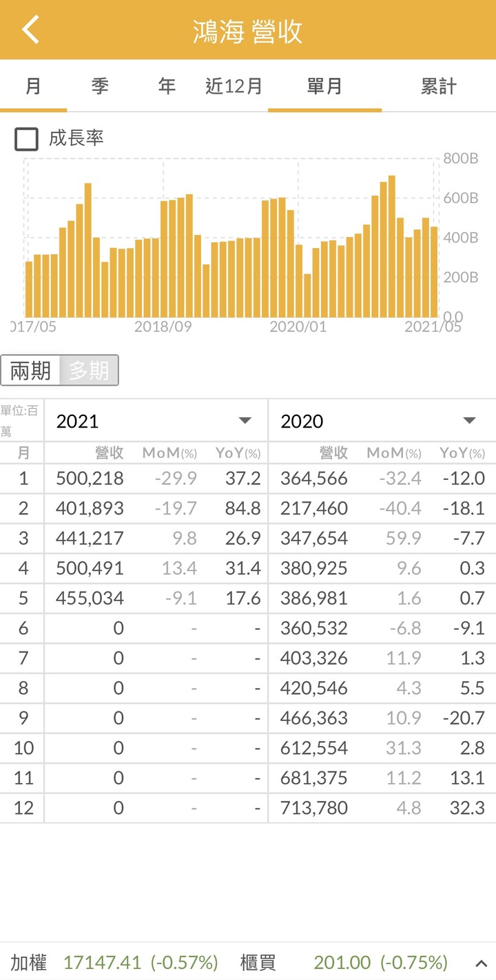496x980 pixels.
Task: Select the 累計 tab
Action: click(x=439, y=86)
